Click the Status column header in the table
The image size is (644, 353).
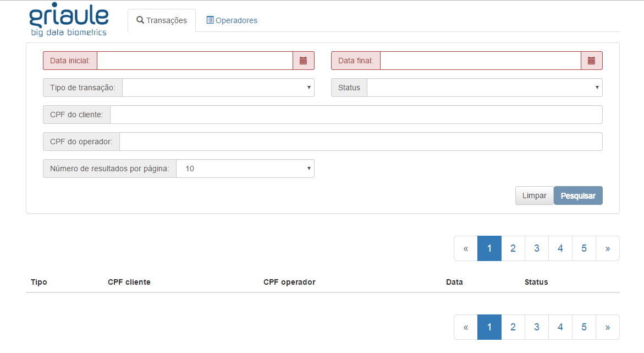[x=536, y=283]
